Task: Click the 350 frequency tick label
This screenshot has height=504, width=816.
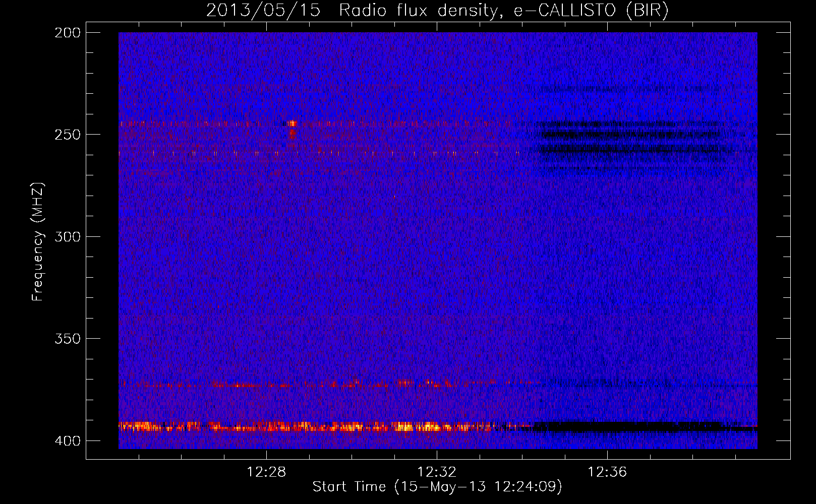Action: click(x=68, y=339)
